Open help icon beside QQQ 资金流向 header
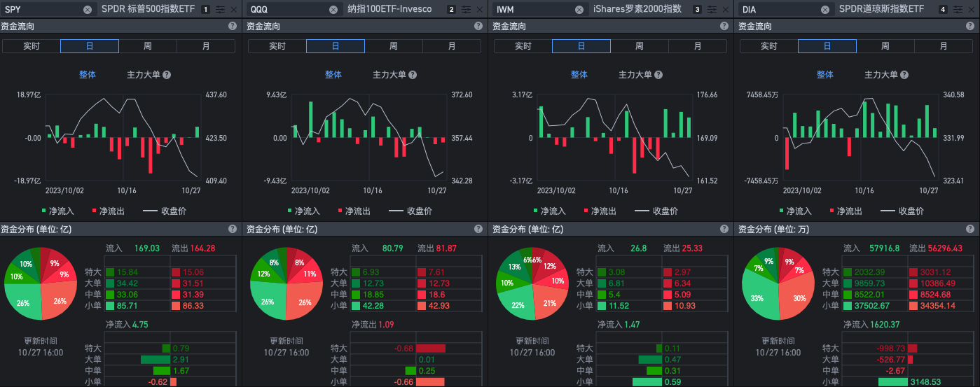 tap(478, 26)
